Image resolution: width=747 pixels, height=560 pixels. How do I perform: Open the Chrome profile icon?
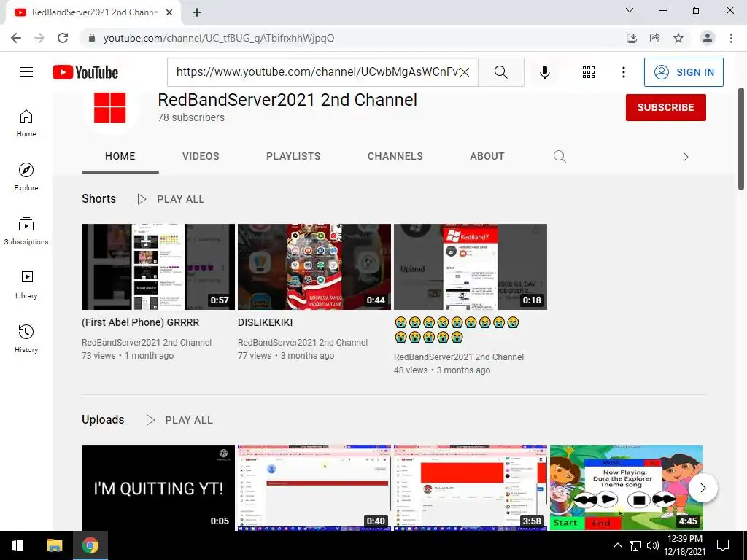click(708, 38)
